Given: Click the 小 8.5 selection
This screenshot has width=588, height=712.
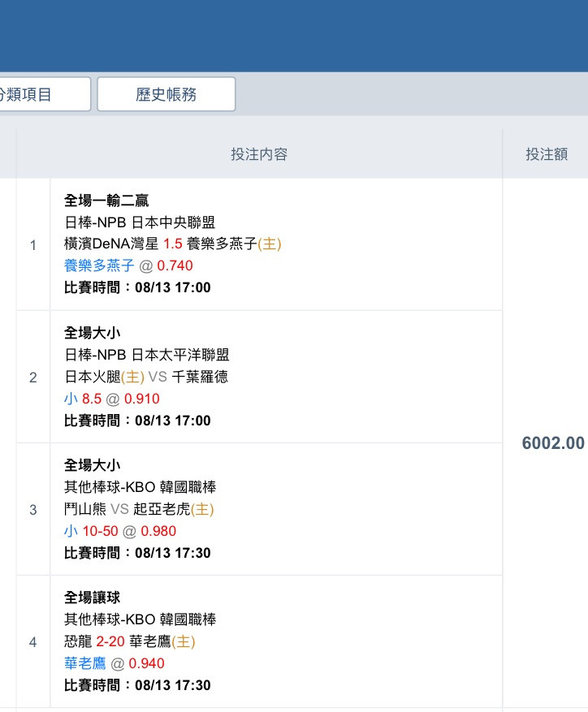Looking at the screenshot, I should [83, 399].
